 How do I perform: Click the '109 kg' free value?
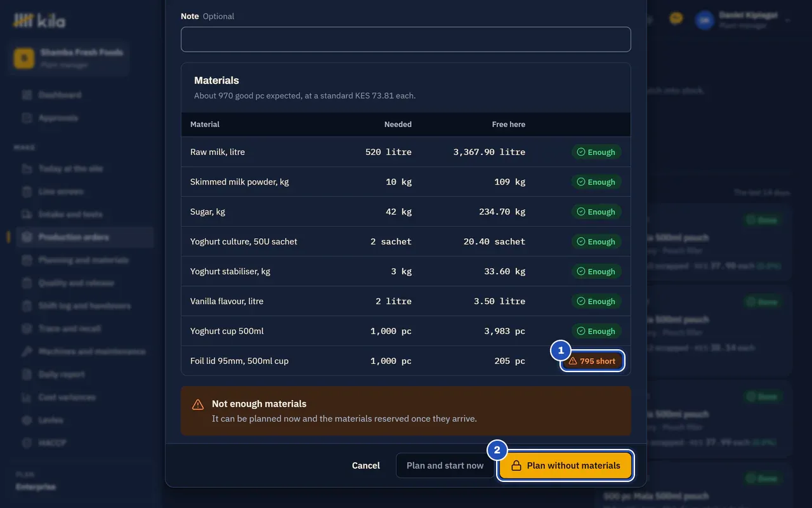coord(510,182)
